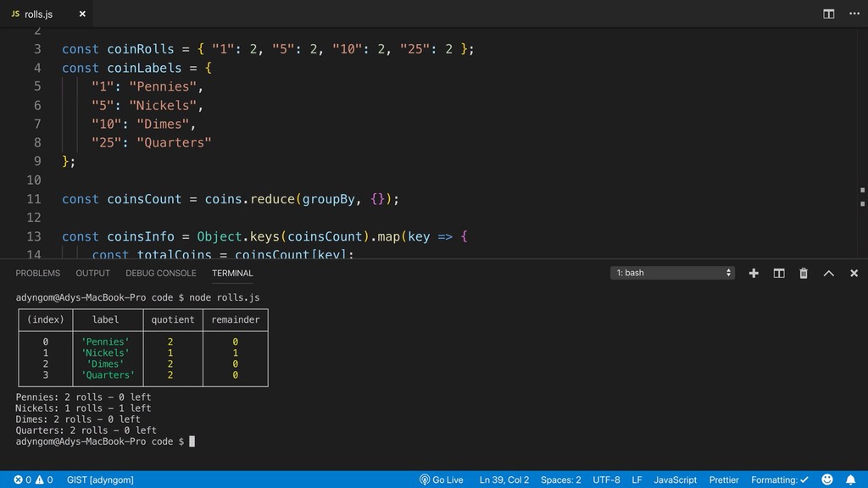Click the "Pennies" string on line 5
Image resolution: width=868 pixels, height=488 pixels.
point(163,87)
